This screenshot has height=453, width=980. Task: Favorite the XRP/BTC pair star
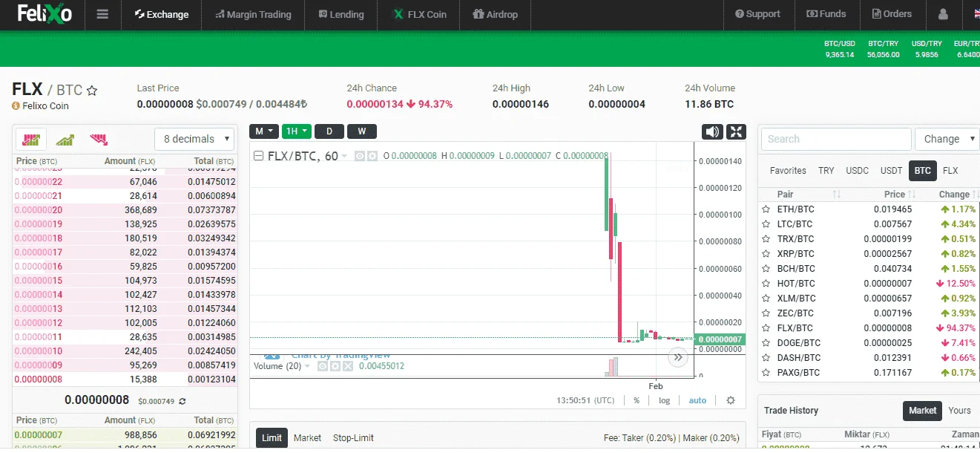point(766,254)
